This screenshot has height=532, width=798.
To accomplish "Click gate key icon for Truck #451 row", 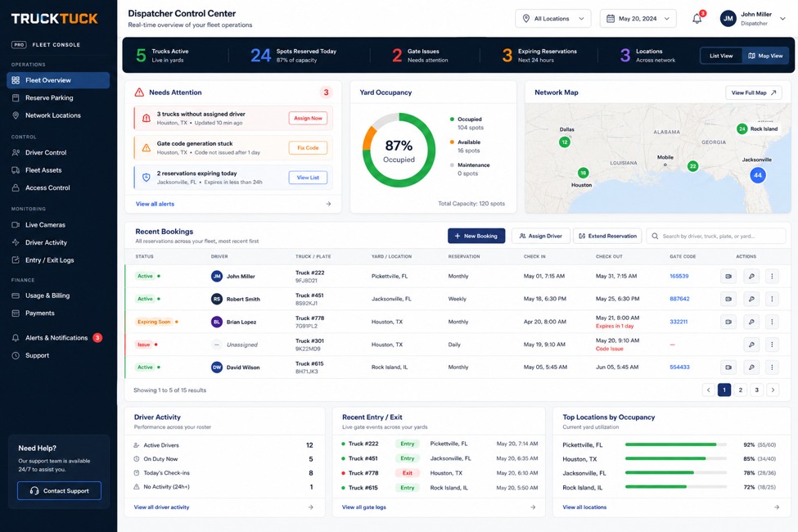I will [x=751, y=299].
